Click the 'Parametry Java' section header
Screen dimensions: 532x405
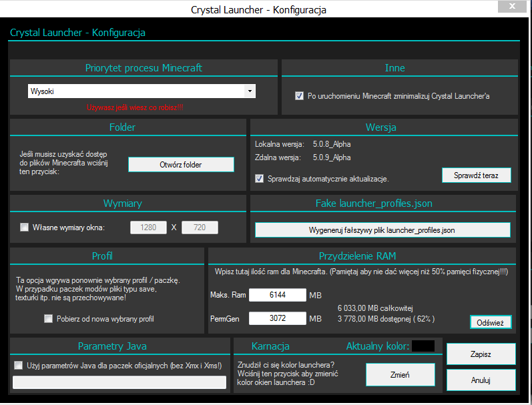(112, 346)
